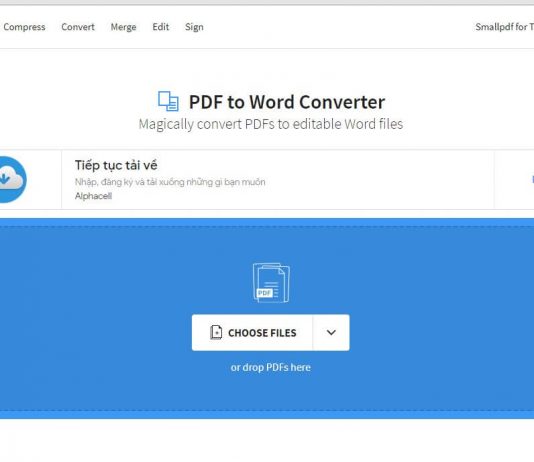This screenshot has height=462, width=534.
Task: Click the cloud download ad icon
Action: tap(12, 180)
